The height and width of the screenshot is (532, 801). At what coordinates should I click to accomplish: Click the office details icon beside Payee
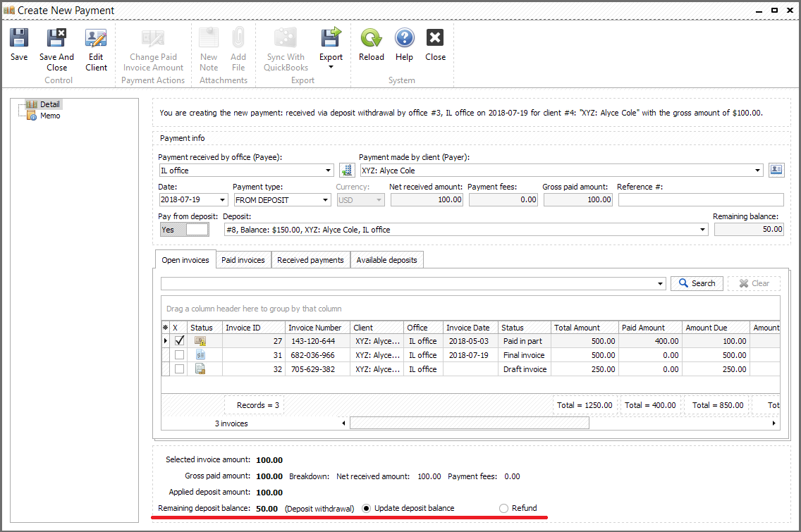[347, 170]
